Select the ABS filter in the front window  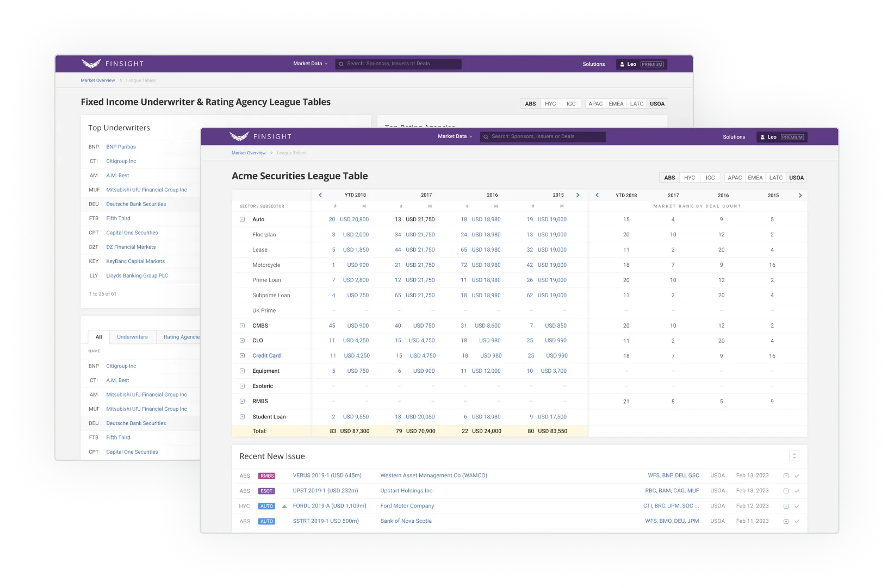(669, 178)
